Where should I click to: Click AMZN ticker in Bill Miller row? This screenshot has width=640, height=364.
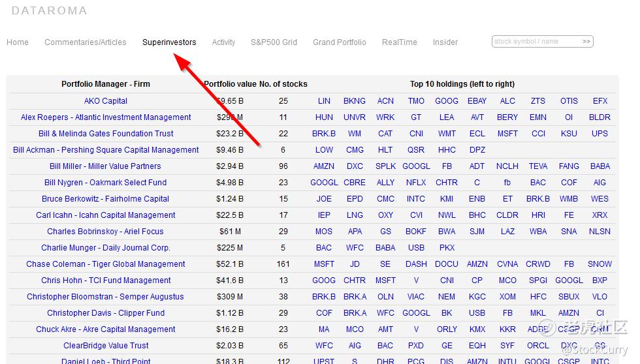pyautogui.click(x=324, y=166)
